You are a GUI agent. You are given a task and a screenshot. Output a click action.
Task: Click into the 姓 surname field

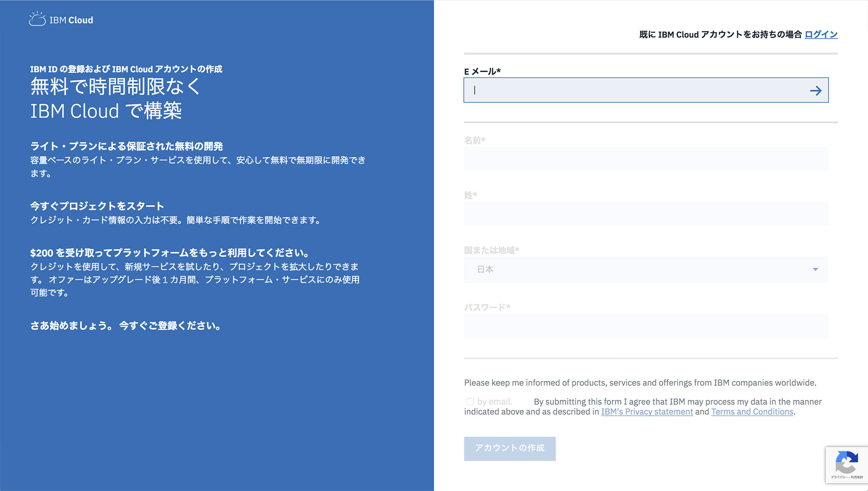click(645, 214)
